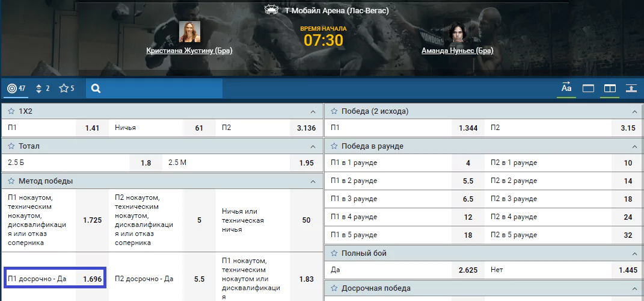Click the Т-Мобайл Арена (Лас-Вегас) venue text
The height and width of the screenshot is (301, 644).
[x=336, y=10]
